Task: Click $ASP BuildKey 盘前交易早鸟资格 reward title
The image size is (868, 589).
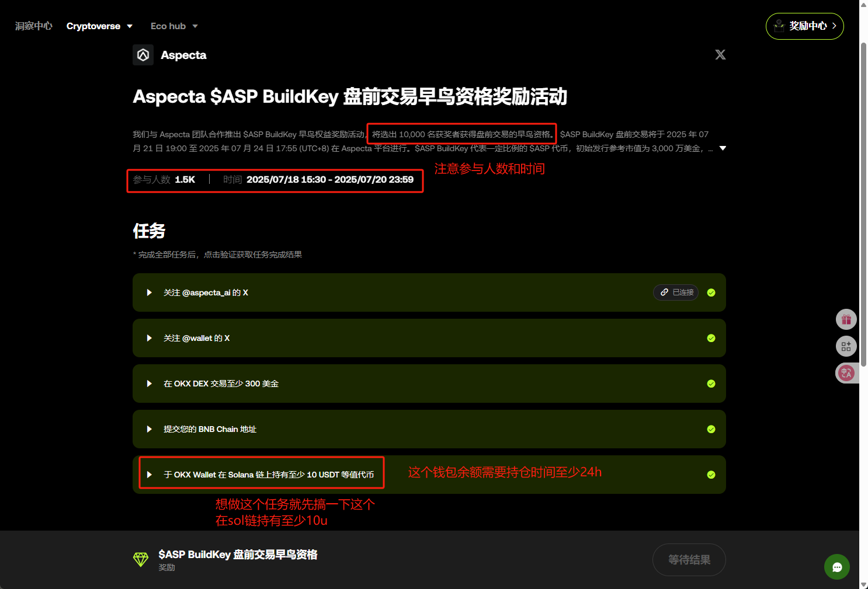Action: coord(238,555)
